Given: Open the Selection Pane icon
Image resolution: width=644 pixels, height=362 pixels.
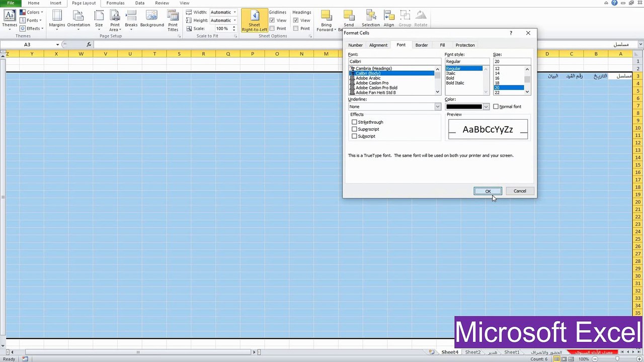Looking at the screenshot, I should pos(371,15).
